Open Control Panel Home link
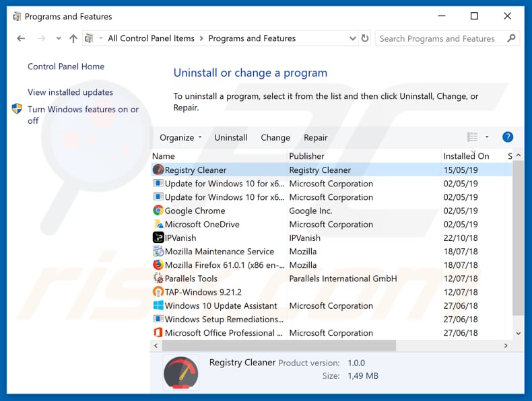 coord(66,67)
